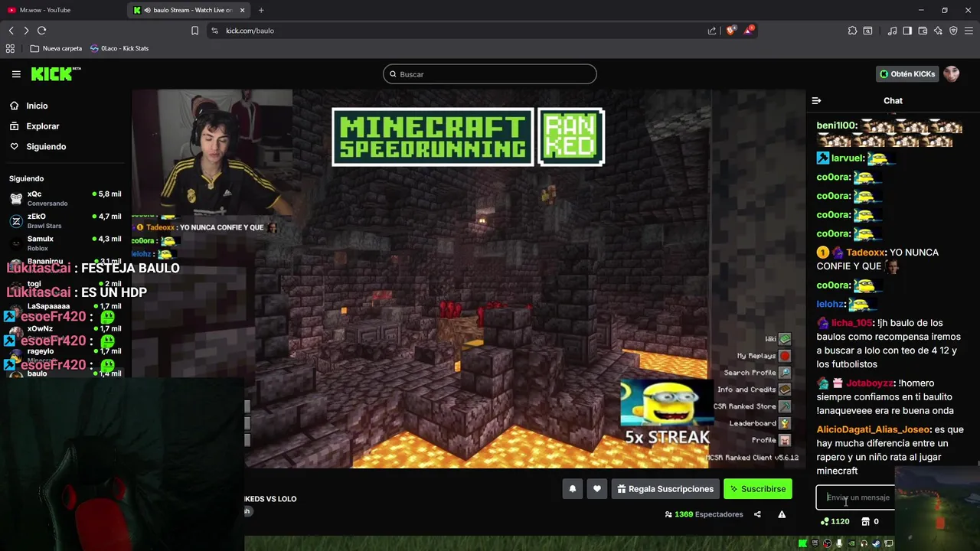980x551 pixels.
Task: Open the hamburger sidebar menu beside KICK logo
Action: [x=16, y=74]
